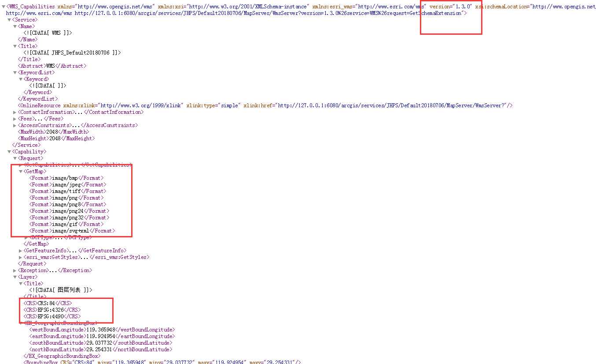
Task: Expand the ContactInformation node
Action: tap(15, 112)
